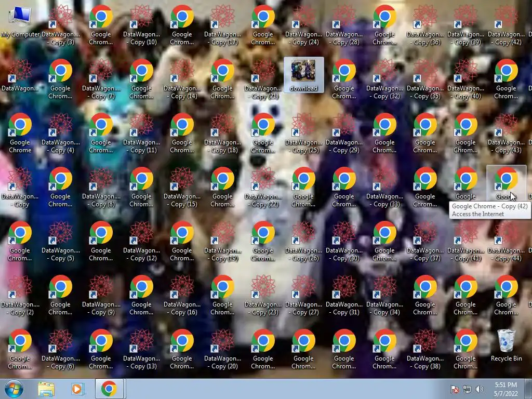Launch Windows Media Player from taskbar
The image size is (532, 399).
pyautogui.click(x=77, y=389)
